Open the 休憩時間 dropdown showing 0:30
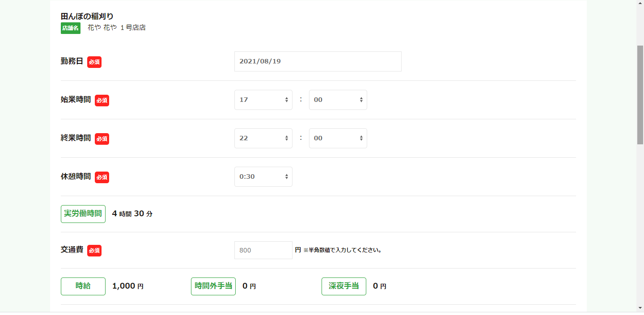 tap(263, 176)
